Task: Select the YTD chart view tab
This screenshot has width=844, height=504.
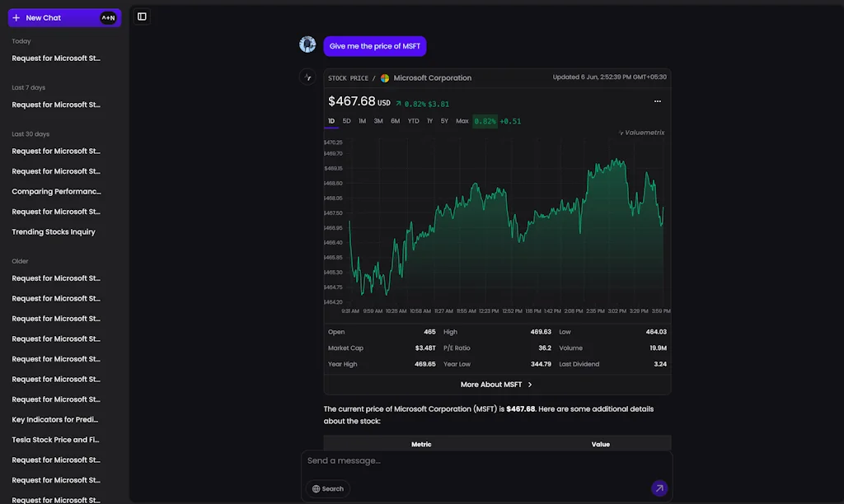Action: tap(413, 120)
